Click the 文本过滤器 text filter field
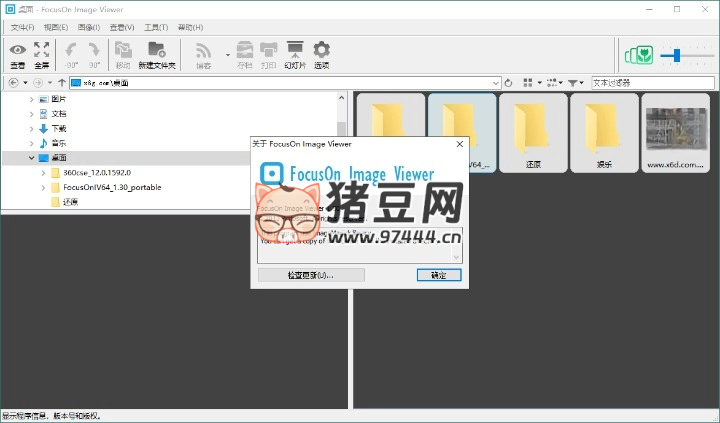The image size is (720, 423). click(650, 83)
